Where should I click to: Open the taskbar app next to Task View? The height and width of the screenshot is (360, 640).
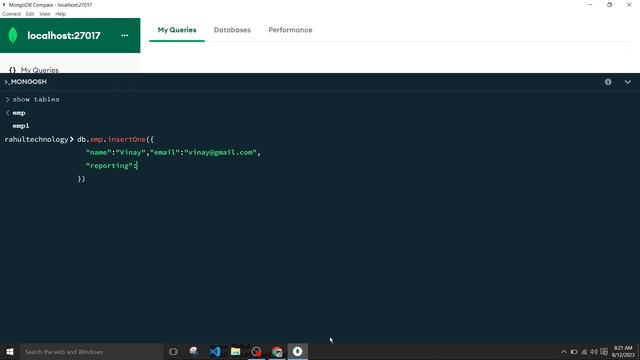pyautogui.click(x=194, y=351)
